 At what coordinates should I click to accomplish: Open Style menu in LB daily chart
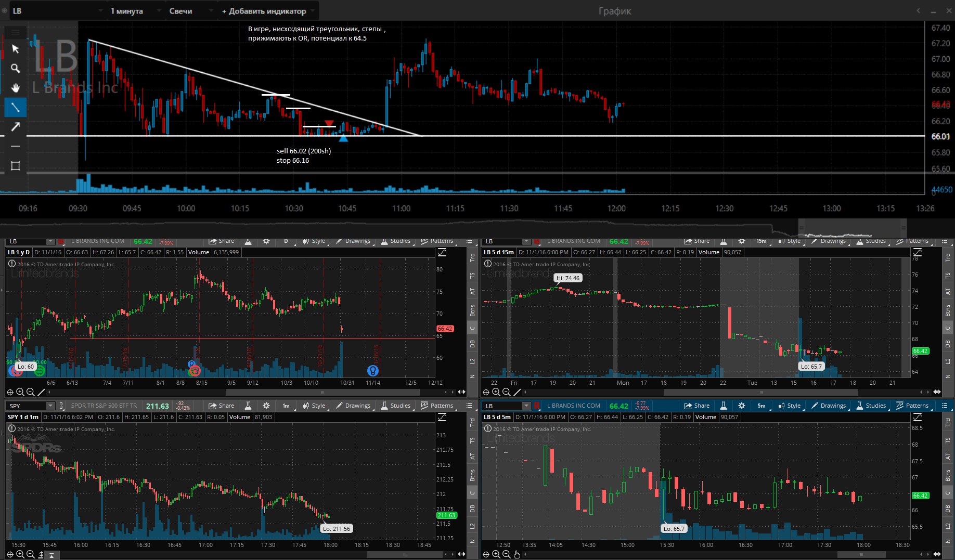(x=315, y=241)
